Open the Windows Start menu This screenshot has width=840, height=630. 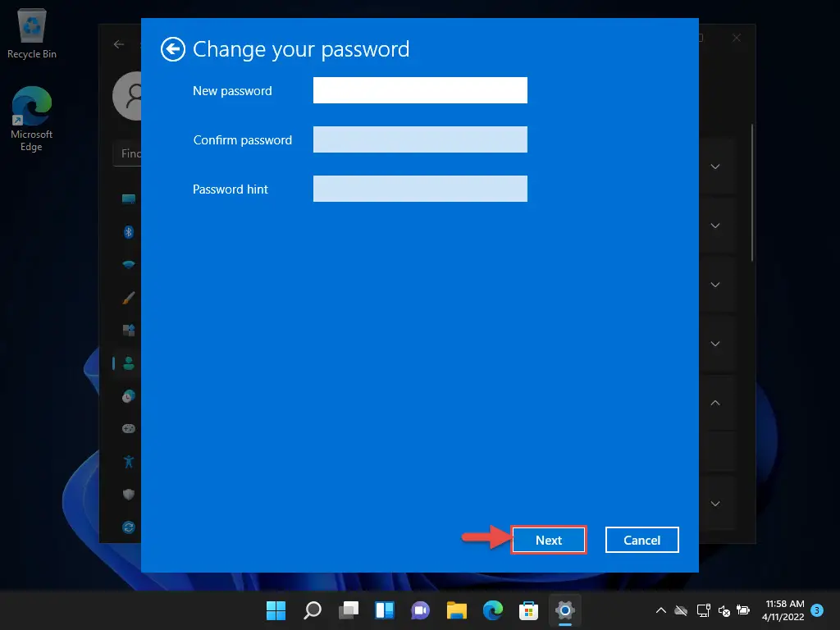pyautogui.click(x=276, y=610)
